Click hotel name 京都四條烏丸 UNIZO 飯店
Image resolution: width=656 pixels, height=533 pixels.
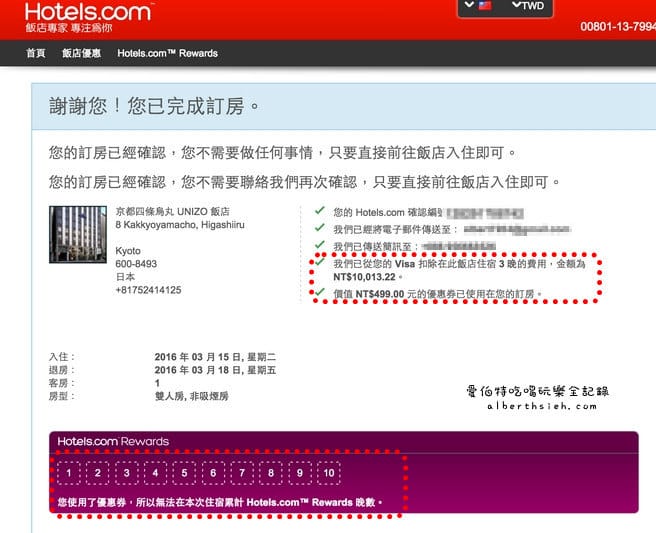point(172,211)
